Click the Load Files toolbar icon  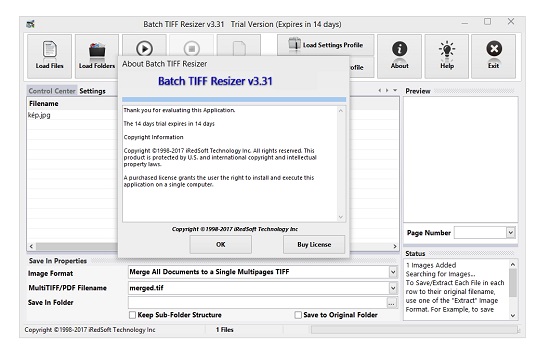[x=49, y=56]
